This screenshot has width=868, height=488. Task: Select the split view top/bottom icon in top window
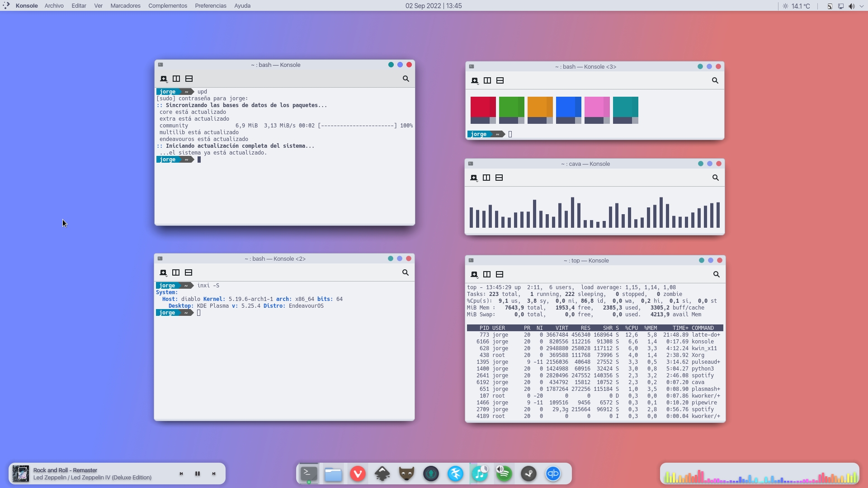(500, 274)
